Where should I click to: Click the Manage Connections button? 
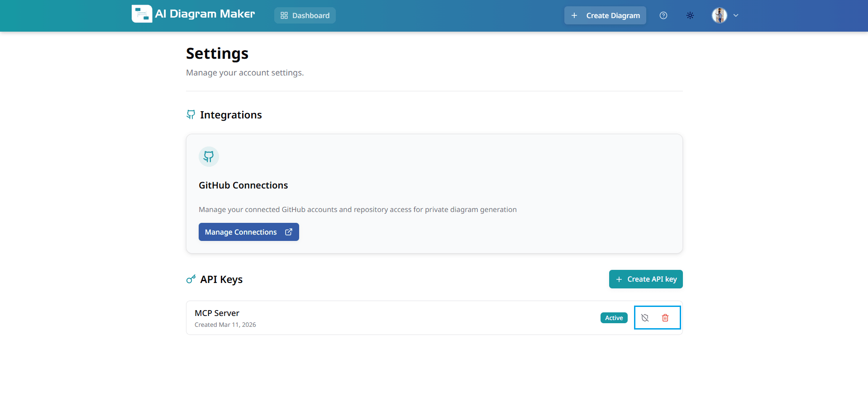pos(248,231)
